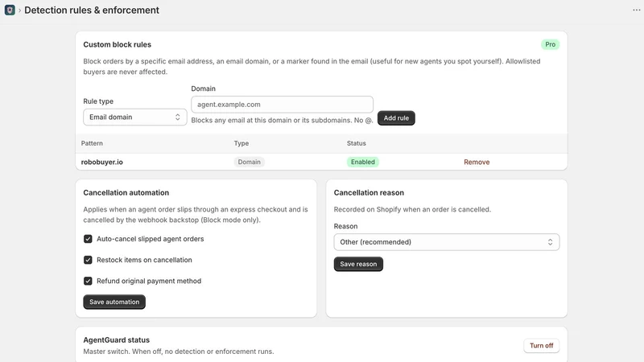This screenshot has height=362, width=644.
Task: Click the AgentGuard app shield icon
Action: pos(10,10)
